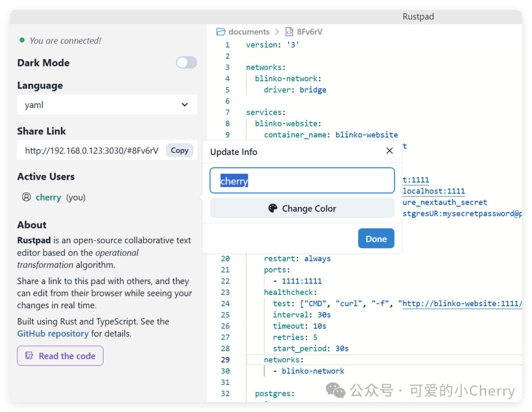Close the Update Info popup
The width and height of the screenshot is (532, 412).
click(390, 151)
